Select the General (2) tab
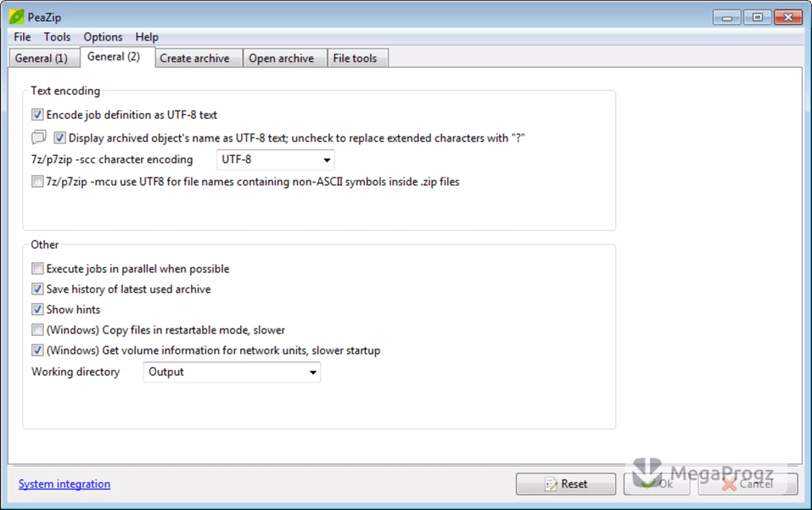The image size is (812, 510). (117, 57)
